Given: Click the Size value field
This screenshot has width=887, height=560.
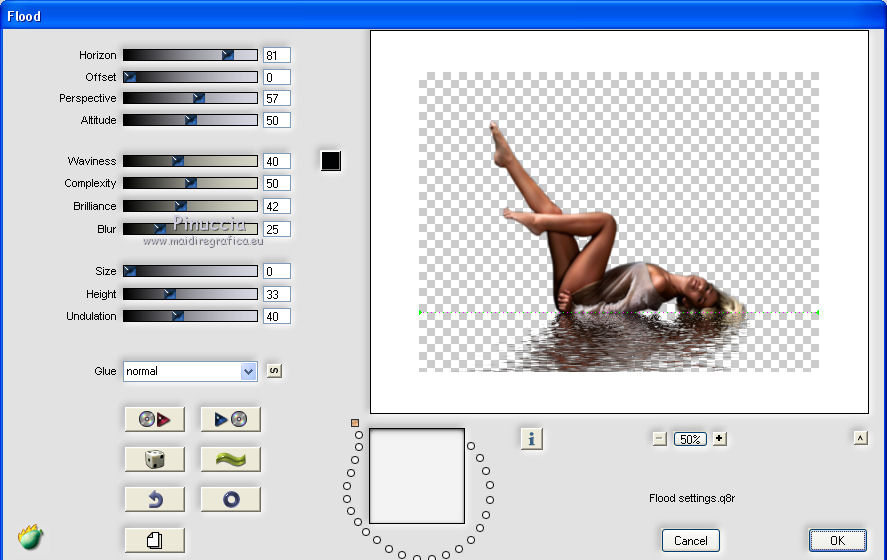Looking at the screenshot, I should 277,271.
